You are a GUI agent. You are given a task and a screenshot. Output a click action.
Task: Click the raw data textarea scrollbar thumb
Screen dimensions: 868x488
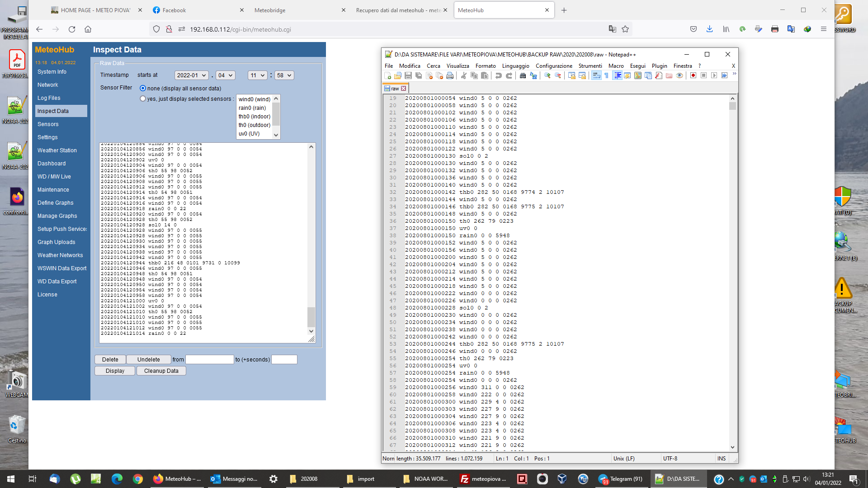click(x=311, y=317)
